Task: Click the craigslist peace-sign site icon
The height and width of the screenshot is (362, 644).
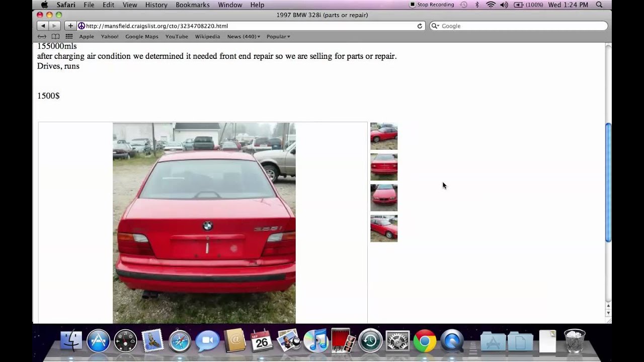Action: [x=82, y=26]
